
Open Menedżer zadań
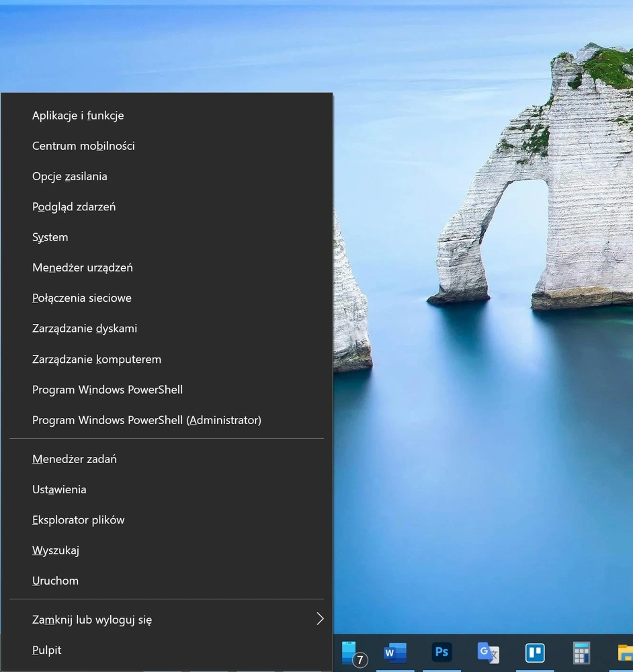tap(167, 459)
